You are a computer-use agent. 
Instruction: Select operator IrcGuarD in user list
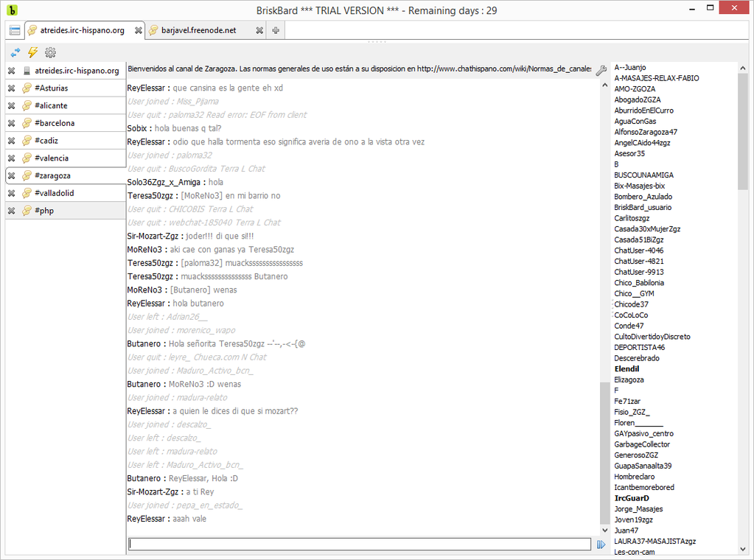(x=632, y=498)
